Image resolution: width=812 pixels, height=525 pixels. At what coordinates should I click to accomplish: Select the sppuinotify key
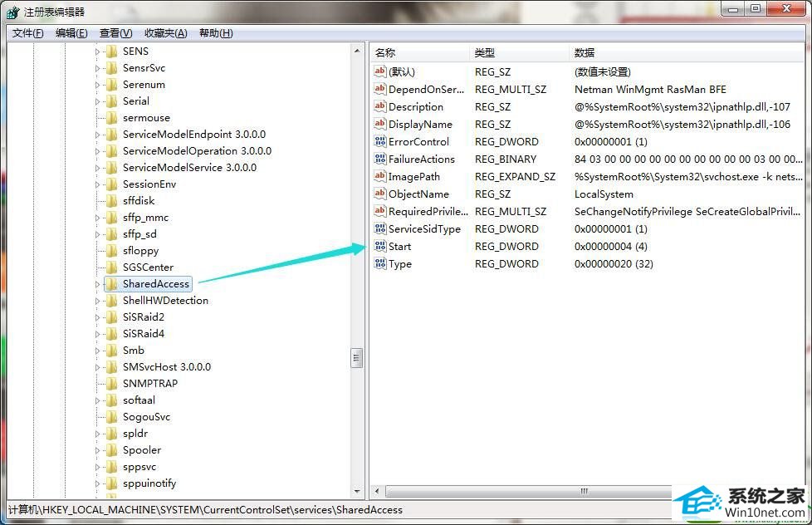tap(149, 483)
